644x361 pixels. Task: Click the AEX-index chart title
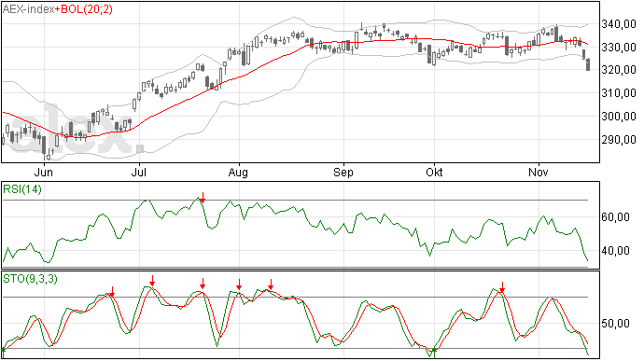29,9
